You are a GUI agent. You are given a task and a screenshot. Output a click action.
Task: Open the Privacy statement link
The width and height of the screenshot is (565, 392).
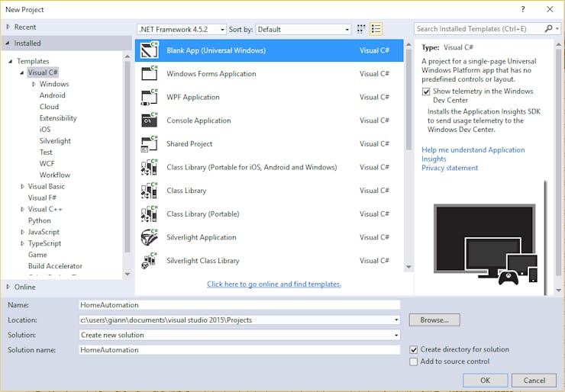point(450,168)
